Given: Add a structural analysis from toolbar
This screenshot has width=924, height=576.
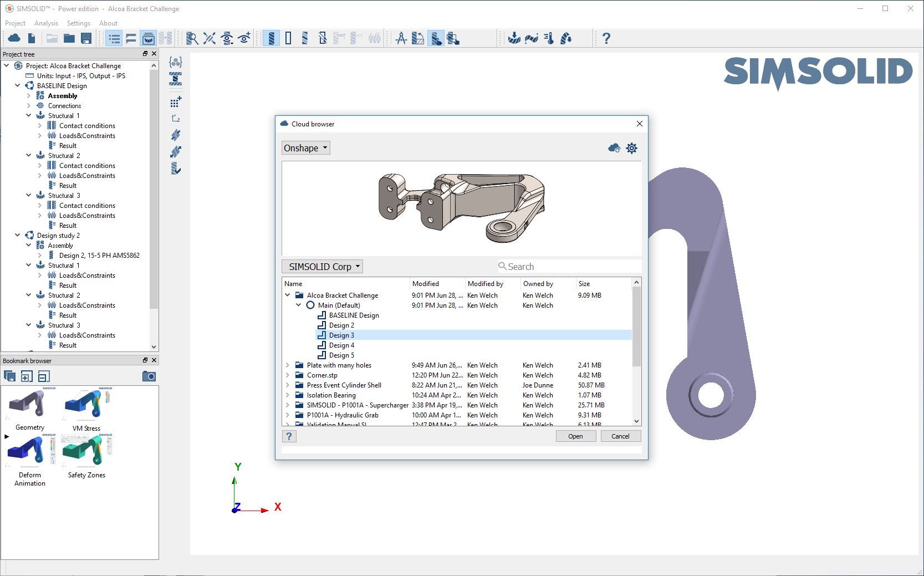Looking at the screenshot, I should click(514, 38).
